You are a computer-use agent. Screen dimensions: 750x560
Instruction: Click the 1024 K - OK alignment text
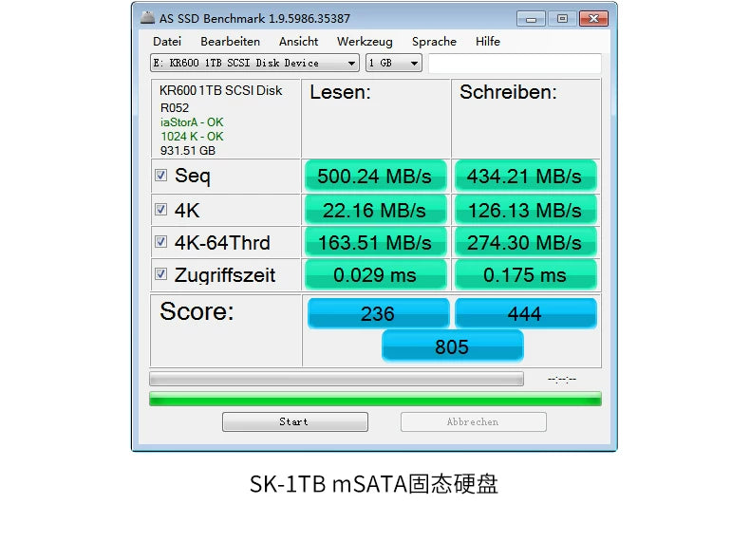click(192, 137)
